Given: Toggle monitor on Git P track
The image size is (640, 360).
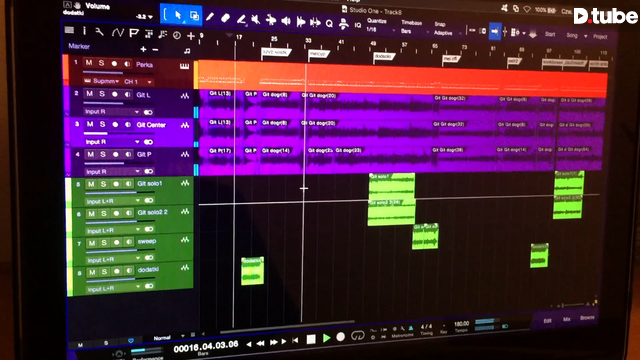Looking at the screenshot, I should (x=129, y=155).
